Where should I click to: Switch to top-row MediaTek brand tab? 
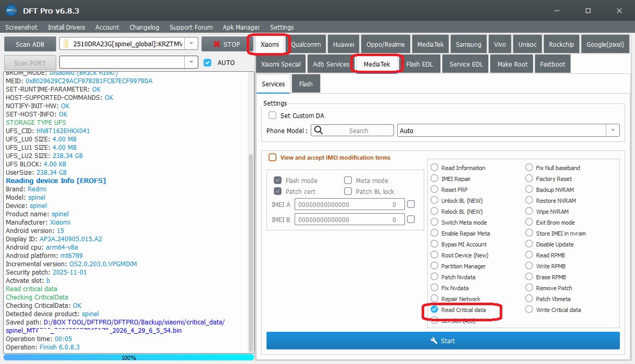click(430, 44)
